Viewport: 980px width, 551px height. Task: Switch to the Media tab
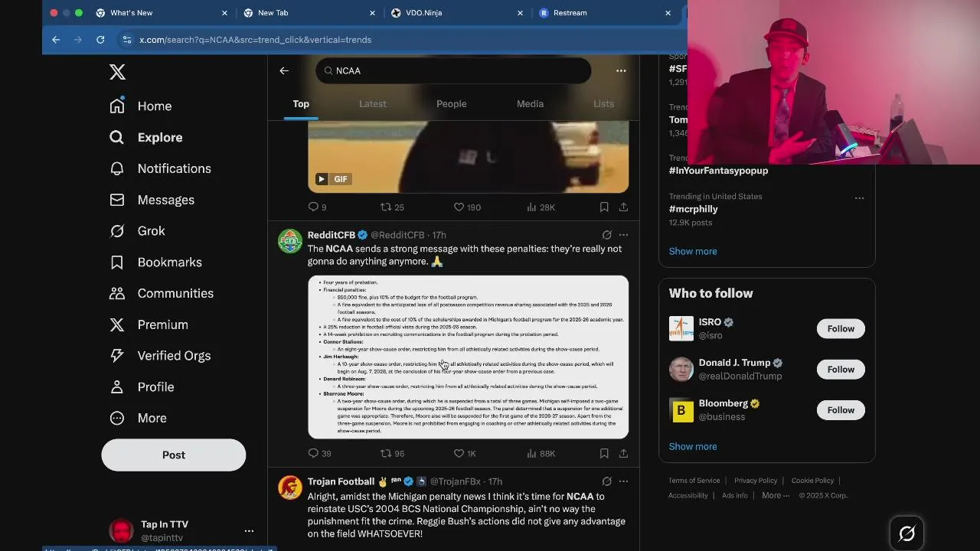pyautogui.click(x=530, y=104)
